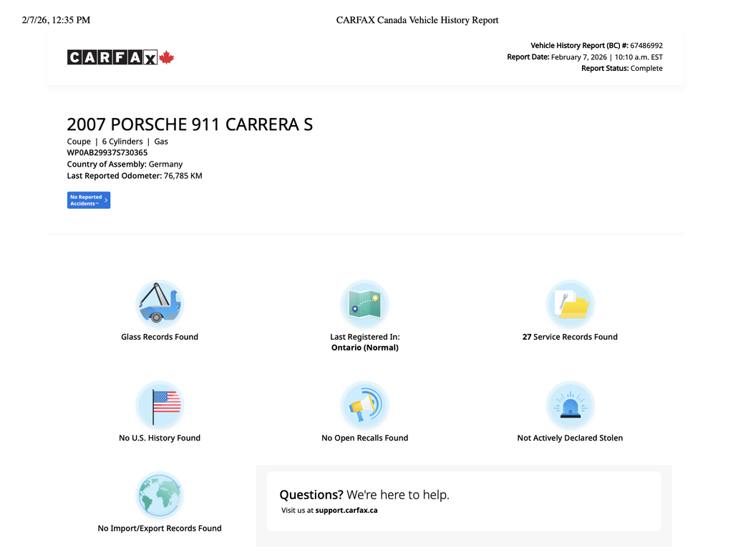
Task: Click the 2007 Porsche 911 Carrera S heading
Action: (190, 124)
